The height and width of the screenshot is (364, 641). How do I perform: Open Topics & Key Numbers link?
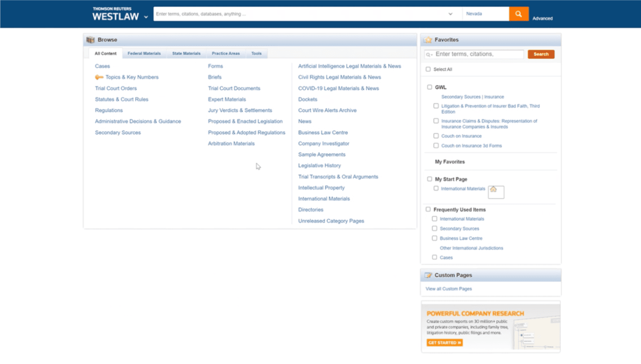pos(132,77)
